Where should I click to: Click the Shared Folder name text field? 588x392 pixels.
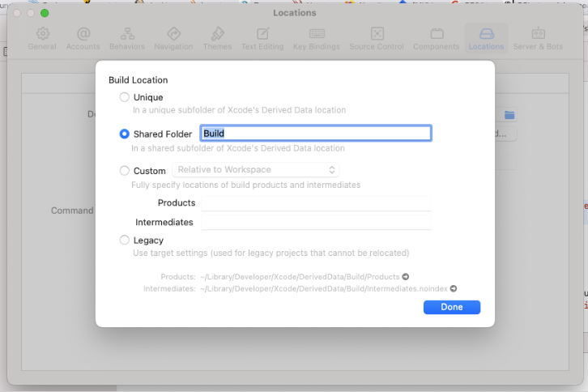[316, 134]
